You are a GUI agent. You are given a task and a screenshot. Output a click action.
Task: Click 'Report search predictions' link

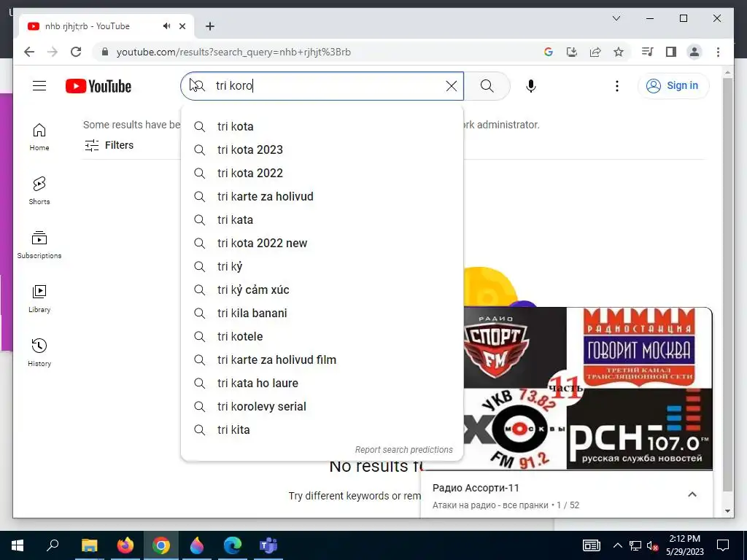tap(403, 449)
